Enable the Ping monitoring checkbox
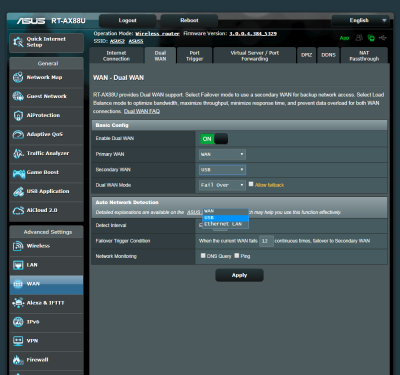 coord(237,256)
